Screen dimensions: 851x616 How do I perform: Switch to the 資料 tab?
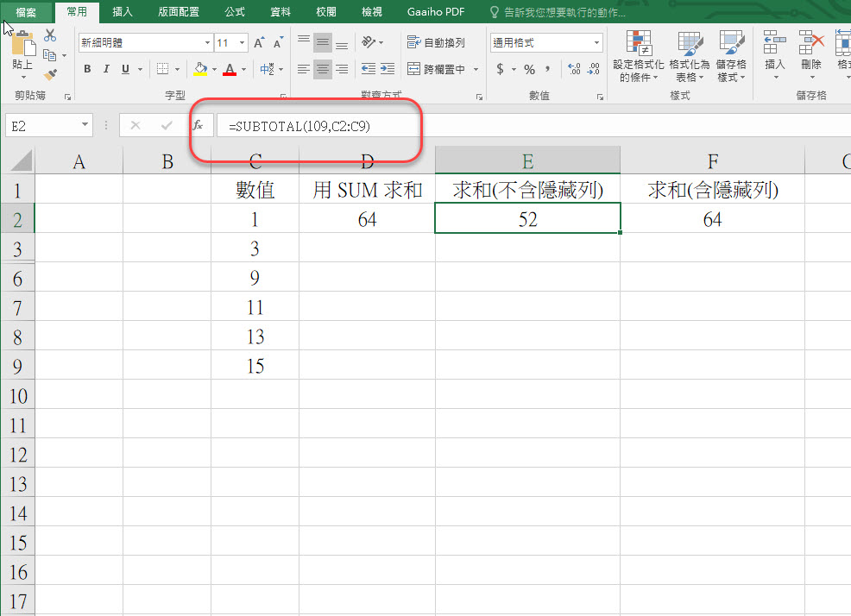[x=281, y=12]
